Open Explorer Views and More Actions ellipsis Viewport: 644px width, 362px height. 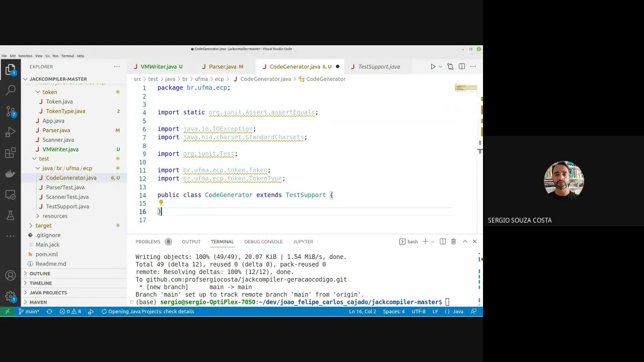[x=117, y=66]
